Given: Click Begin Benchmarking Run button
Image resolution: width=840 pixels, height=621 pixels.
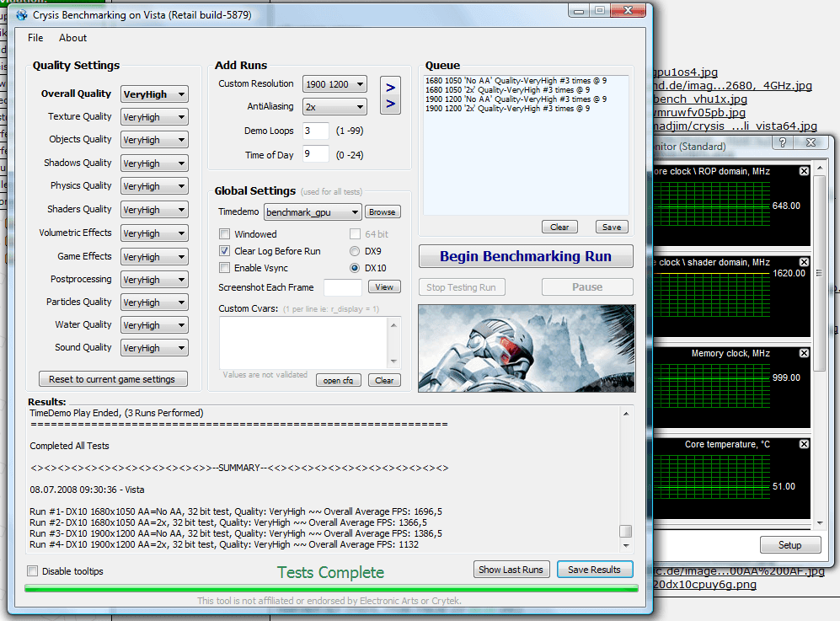Looking at the screenshot, I should coord(526,256).
